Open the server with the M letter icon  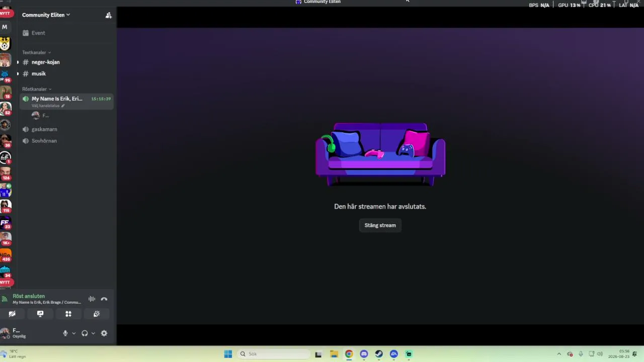[x=5, y=27]
